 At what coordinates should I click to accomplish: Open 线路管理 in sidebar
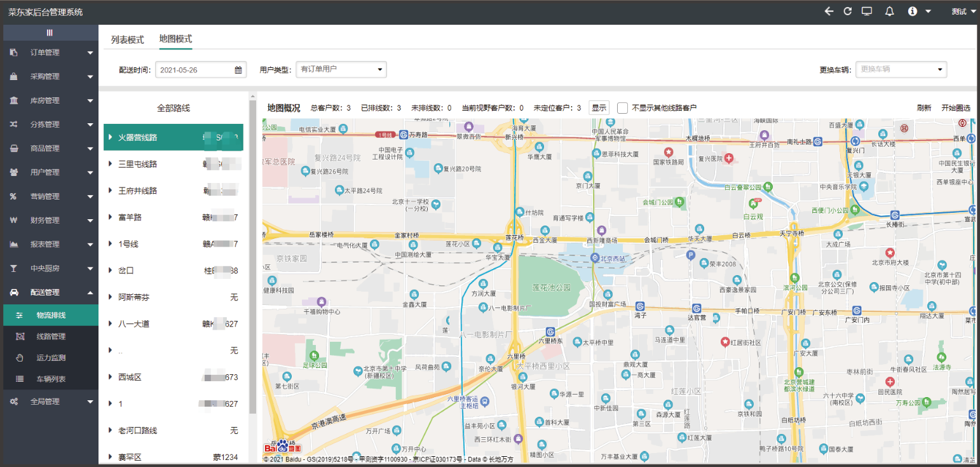tap(51, 336)
